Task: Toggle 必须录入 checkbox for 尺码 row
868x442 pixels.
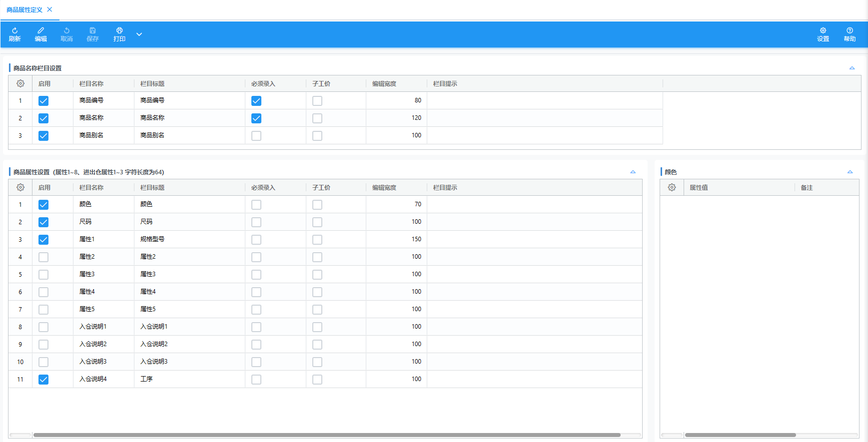Action: (x=256, y=222)
